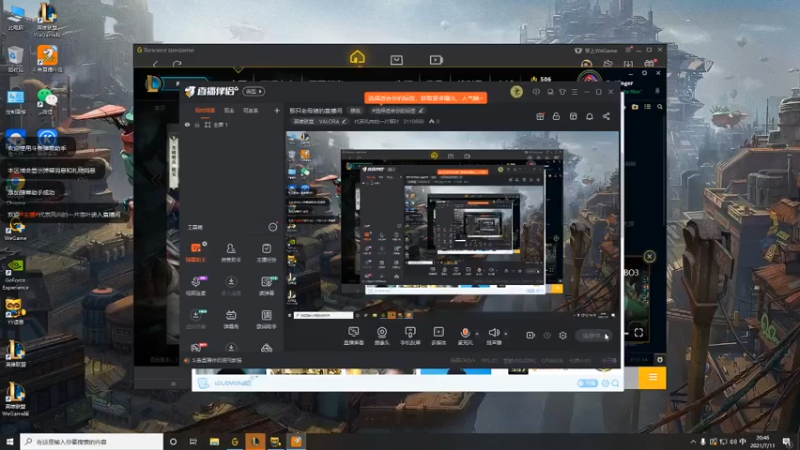Click the Windows taskbar search box
The height and width of the screenshot is (450, 800).
pyautogui.click(x=91, y=441)
